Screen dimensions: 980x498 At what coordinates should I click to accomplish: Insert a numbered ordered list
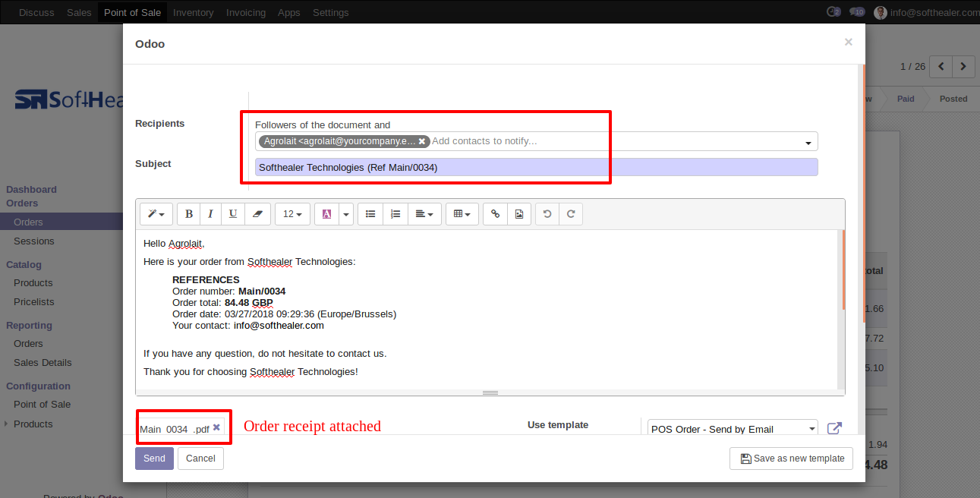click(395, 214)
